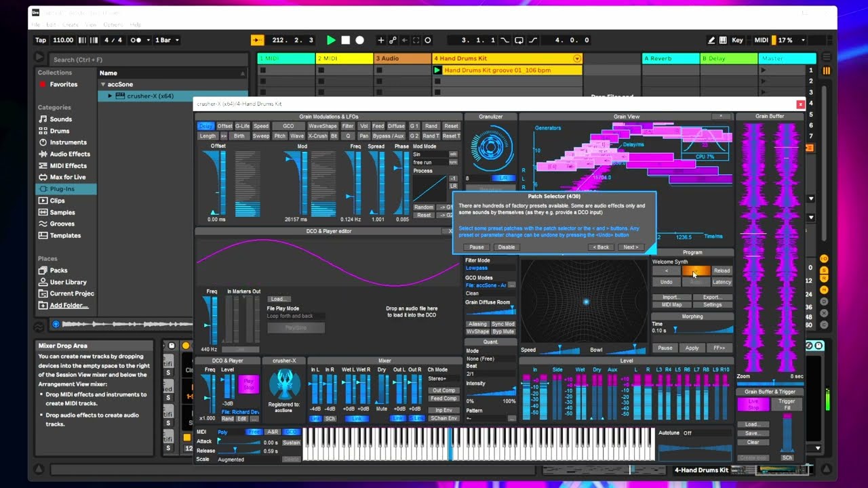This screenshot has width=868, height=488.
Task: Select the Instruments browser category
Action: point(68,142)
